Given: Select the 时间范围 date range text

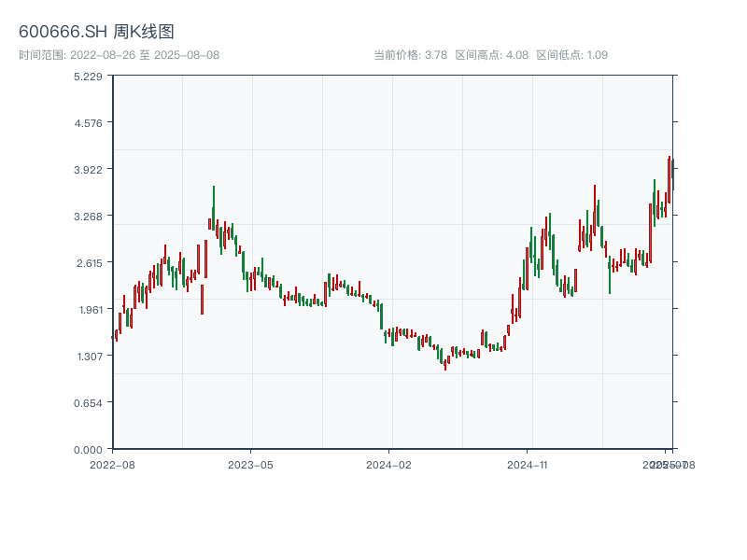Looking at the screenshot, I should pyautogui.click(x=119, y=55).
